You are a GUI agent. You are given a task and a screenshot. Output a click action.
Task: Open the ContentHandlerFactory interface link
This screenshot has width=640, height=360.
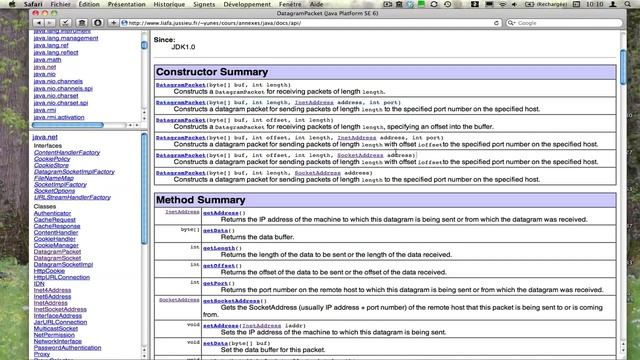(67, 152)
